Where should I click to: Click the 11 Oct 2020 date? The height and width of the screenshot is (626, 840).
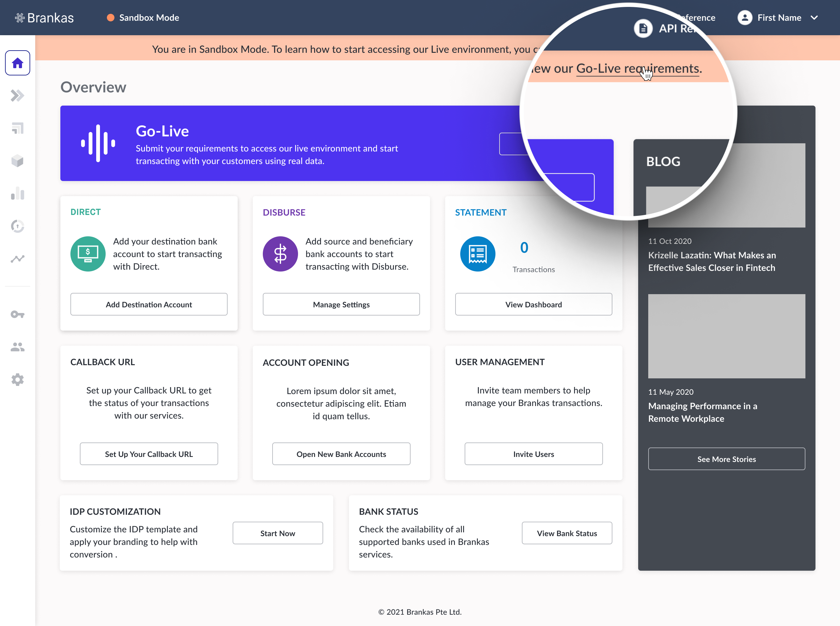(670, 241)
